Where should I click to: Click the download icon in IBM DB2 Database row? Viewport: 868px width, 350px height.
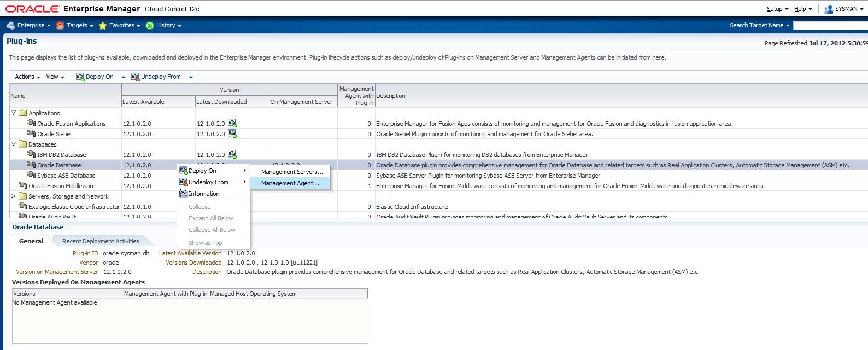[232, 154]
